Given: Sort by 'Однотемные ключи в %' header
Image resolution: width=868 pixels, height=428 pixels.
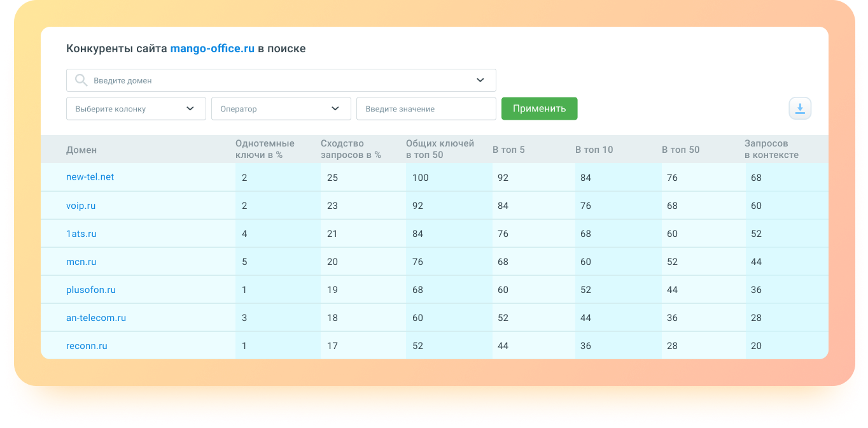Looking at the screenshot, I should tap(265, 149).
